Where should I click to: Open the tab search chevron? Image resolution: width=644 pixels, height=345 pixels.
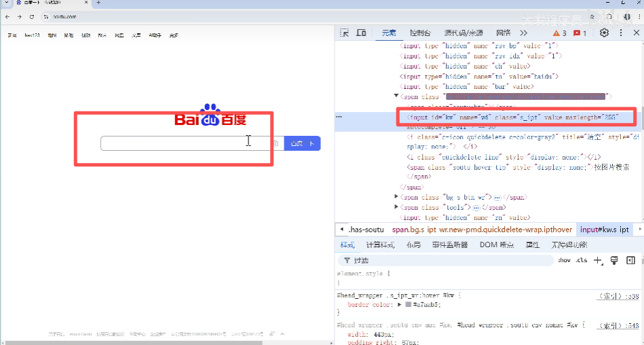pos(7,3)
